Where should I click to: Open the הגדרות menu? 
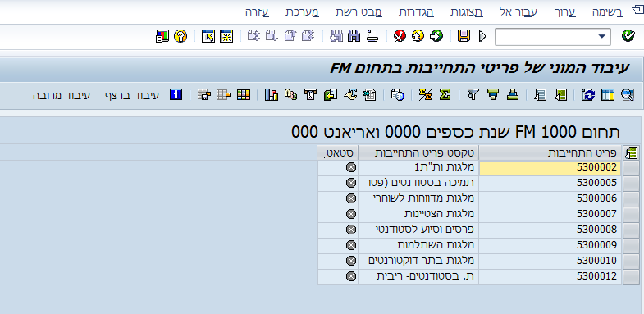click(416, 12)
